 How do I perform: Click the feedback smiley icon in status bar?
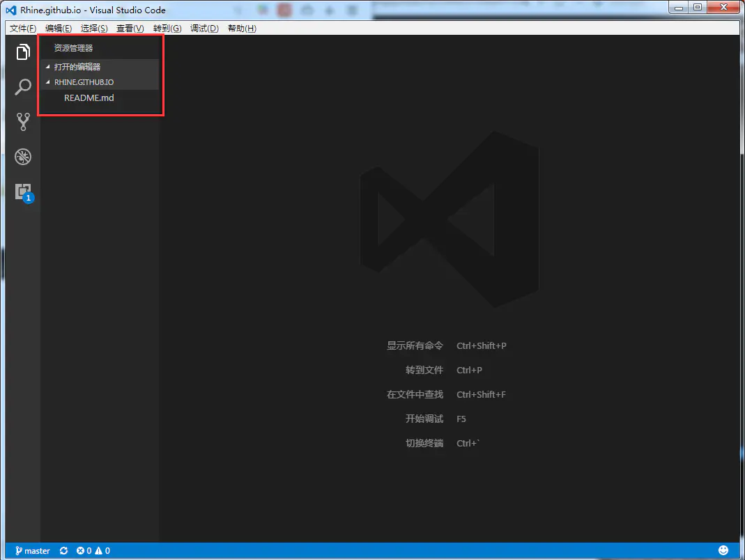[x=723, y=550]
